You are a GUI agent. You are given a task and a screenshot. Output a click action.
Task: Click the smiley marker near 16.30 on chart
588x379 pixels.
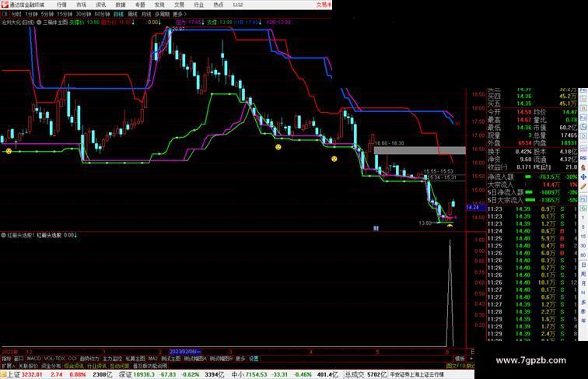click(334, 159)
